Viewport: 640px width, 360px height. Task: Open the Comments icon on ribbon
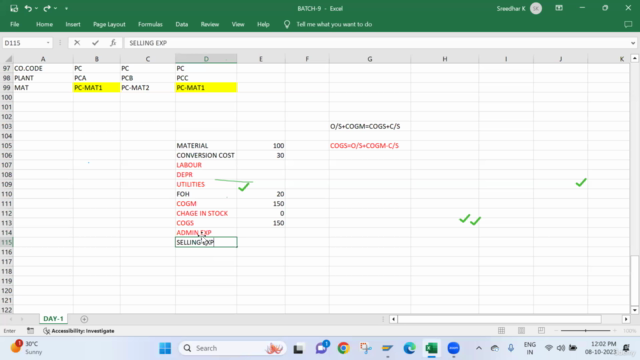click(628, 24)
